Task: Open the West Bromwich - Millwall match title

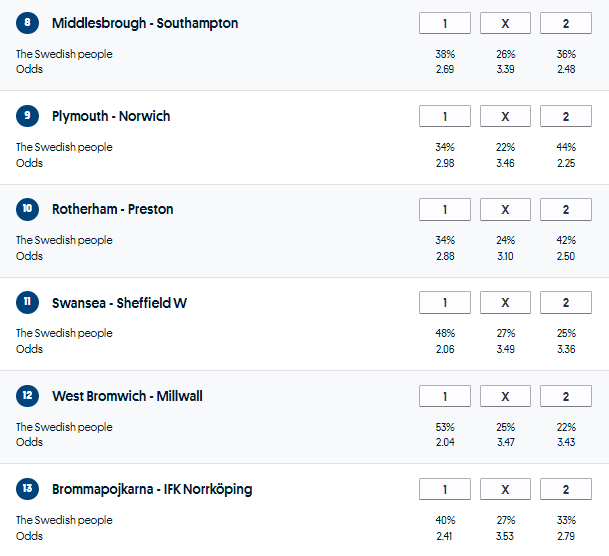Action: (127, 396)
